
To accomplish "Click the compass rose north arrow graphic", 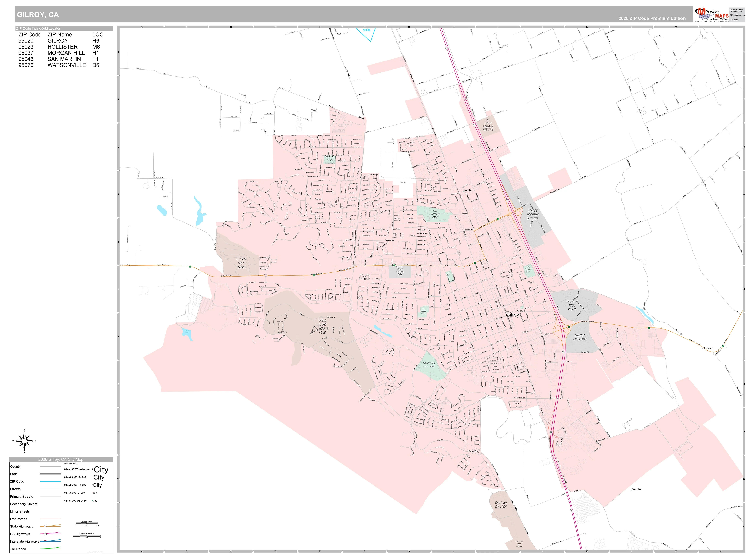I will pos(24,441).
